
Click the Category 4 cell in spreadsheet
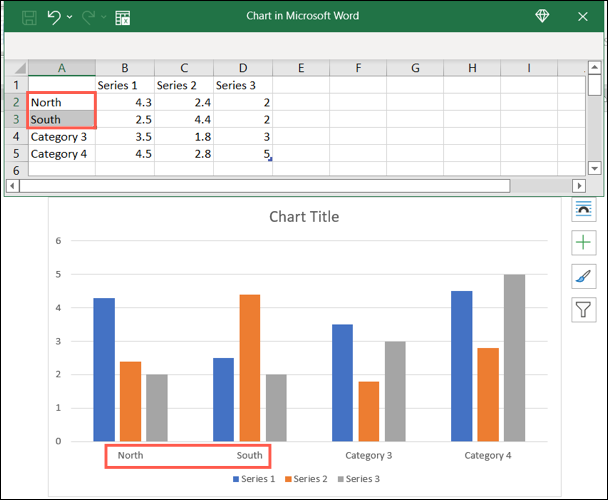click(62, 153)
